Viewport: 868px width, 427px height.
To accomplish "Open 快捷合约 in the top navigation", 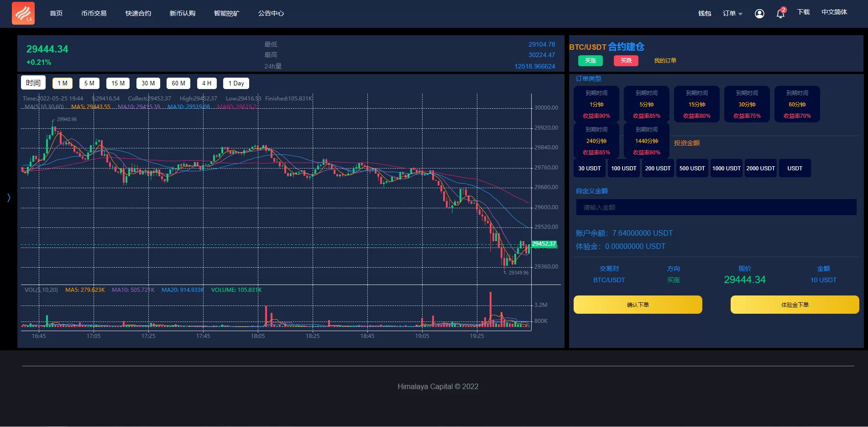I will click(138, 13).
